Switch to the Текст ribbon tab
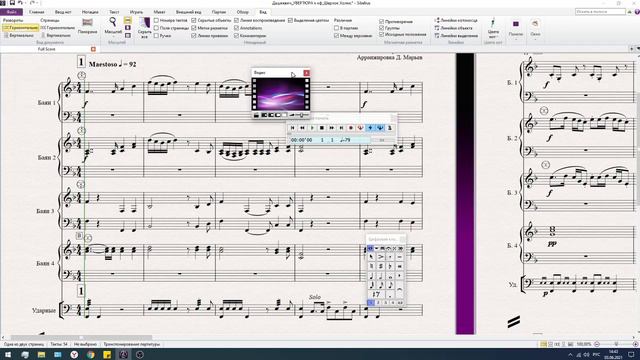Screen dimensions: 640x360 (x=114, y=12)
